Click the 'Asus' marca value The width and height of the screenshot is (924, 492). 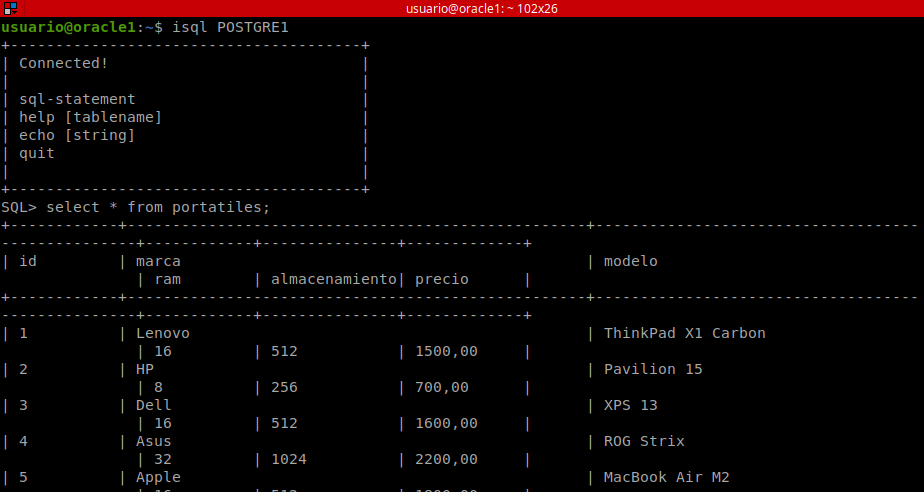[154, 441]
